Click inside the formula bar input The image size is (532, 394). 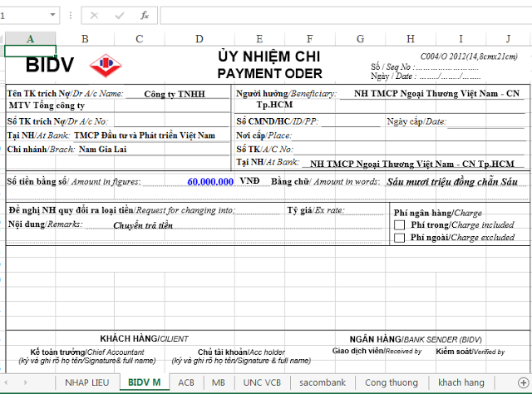click(341, 15)
